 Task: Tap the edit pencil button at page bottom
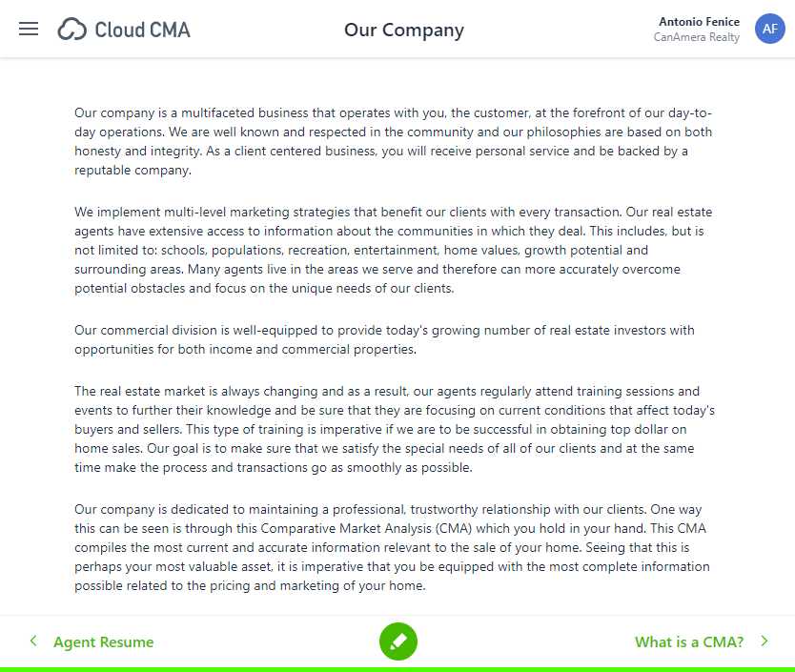click(x=398, y=641)
